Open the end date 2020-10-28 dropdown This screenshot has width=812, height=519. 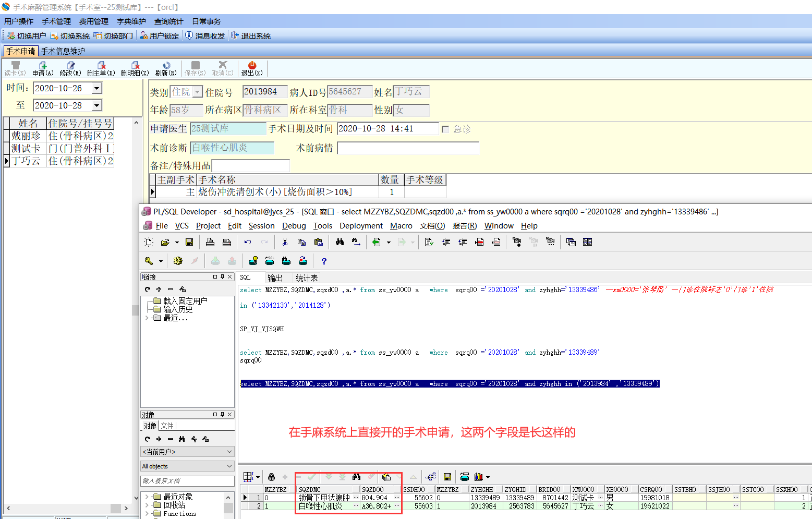point(96,105)
